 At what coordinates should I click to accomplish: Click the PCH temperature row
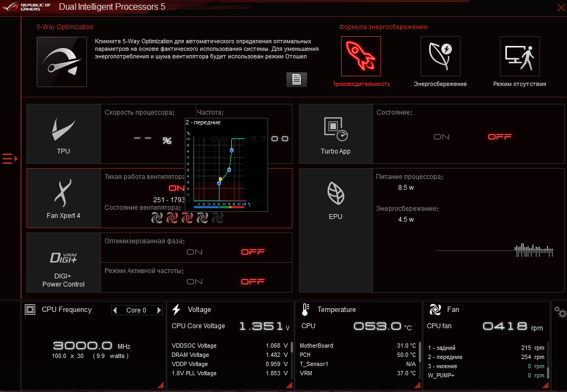(x=358, y=355)
